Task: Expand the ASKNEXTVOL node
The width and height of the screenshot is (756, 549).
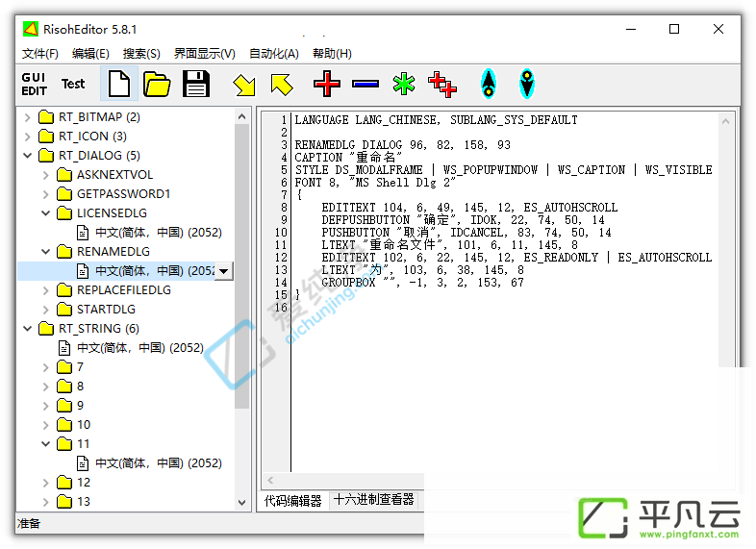Action: (46, 175)
